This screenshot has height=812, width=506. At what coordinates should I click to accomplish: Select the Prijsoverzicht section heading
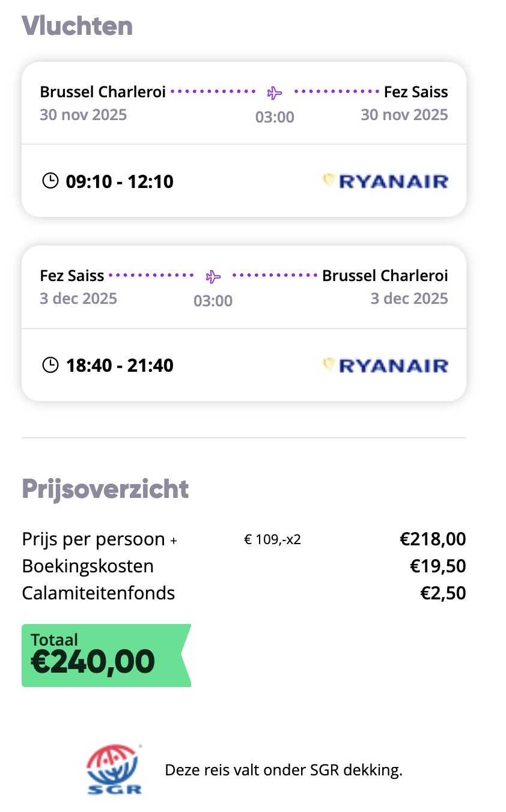coord(105,489)
